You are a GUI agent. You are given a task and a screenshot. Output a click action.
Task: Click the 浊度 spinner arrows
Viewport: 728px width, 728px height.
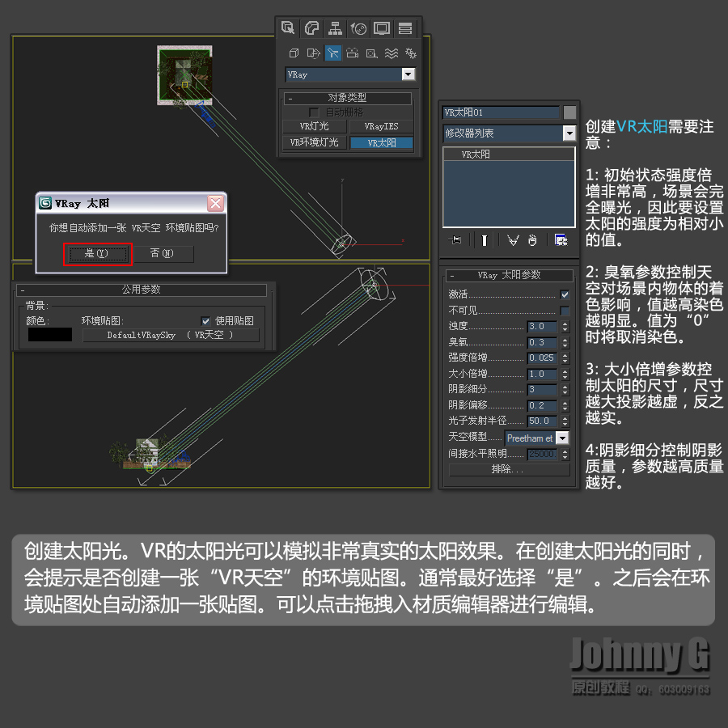(x=565, y=327)
